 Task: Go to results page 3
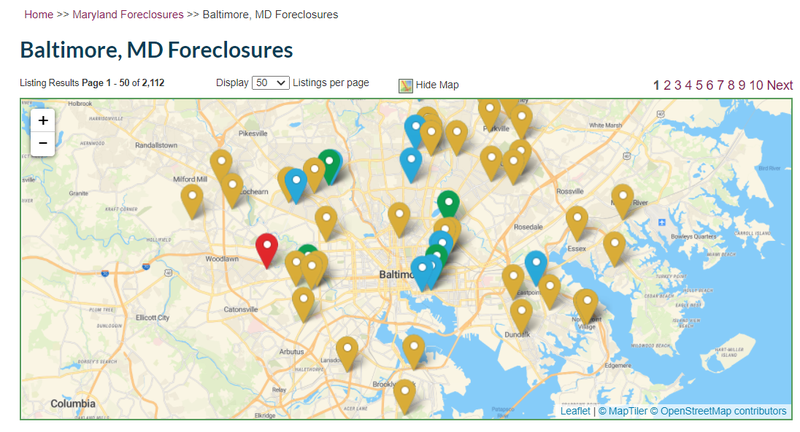pyautogui.click(x=678, y=85)
